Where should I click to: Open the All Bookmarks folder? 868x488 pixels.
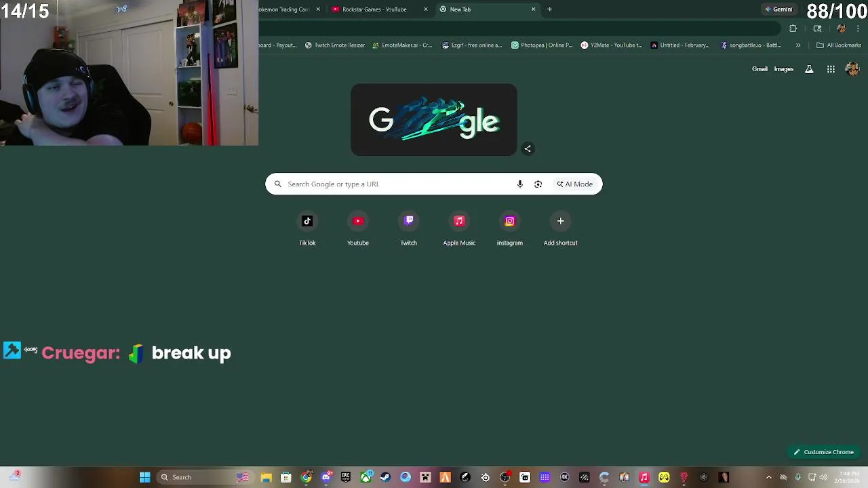[839, 45]
